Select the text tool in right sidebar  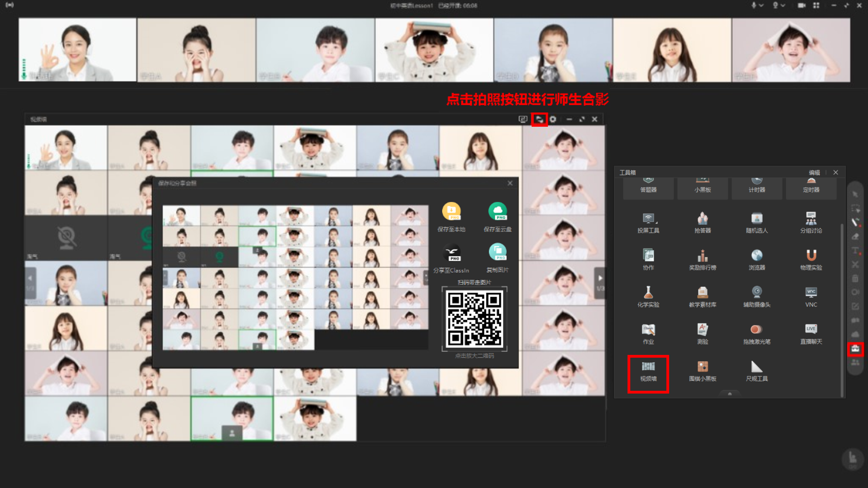[855, 251]
